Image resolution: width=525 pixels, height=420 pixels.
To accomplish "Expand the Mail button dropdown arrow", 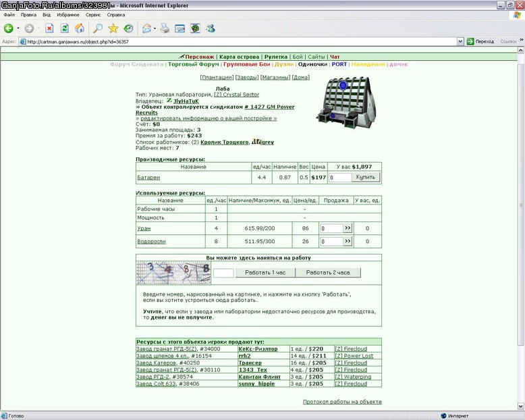I will (x=155, y=28).
